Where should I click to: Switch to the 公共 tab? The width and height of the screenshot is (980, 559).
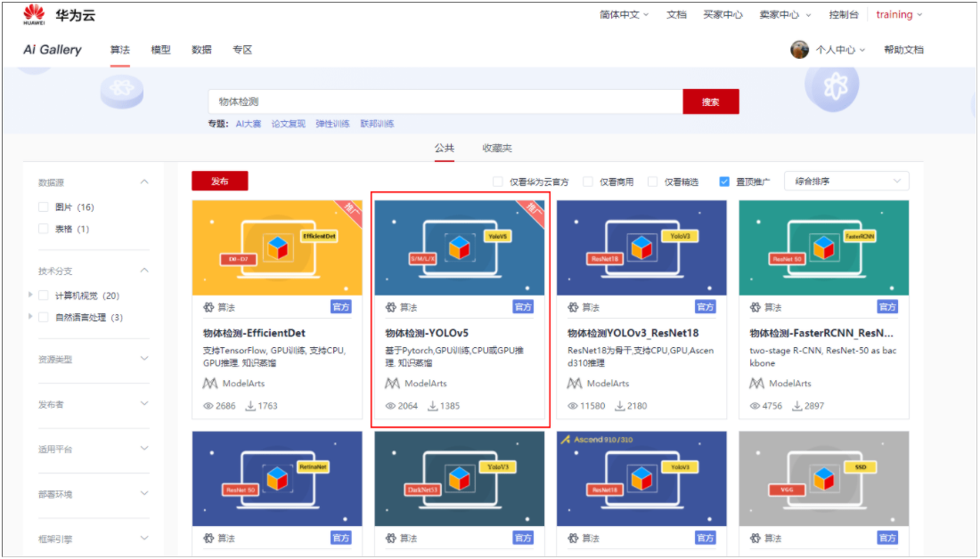(x=445, y=148)
